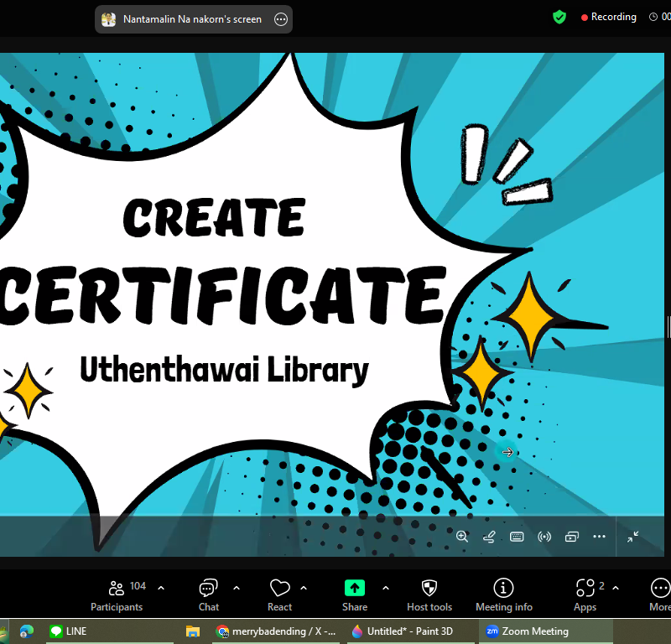The height and width of the screenshot is (644, 671).
Task: Expand the Chat options caret
Action: click(x=237, y=588)
